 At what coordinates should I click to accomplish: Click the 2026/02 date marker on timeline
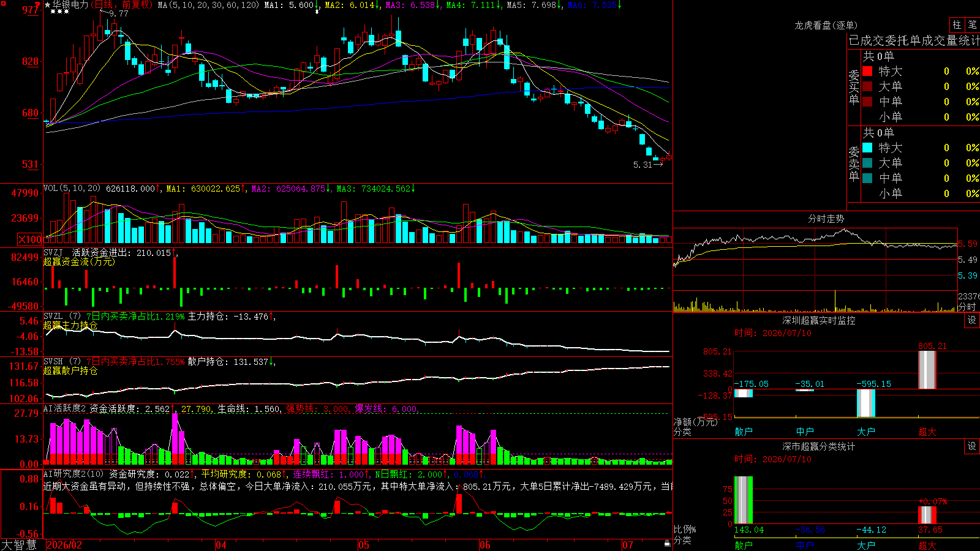[x=64, y=545]
